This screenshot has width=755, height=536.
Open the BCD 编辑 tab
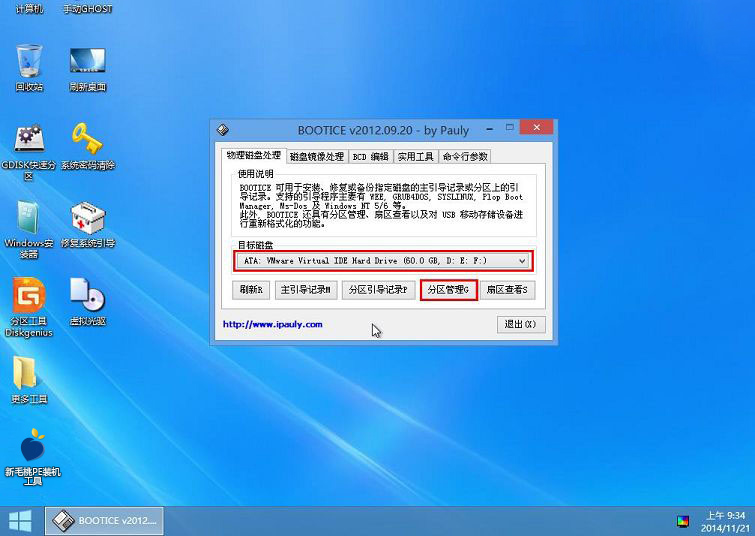(x=370, y=157)
